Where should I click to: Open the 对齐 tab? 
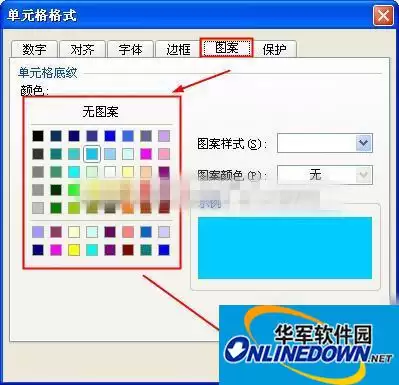coord(83,49)
